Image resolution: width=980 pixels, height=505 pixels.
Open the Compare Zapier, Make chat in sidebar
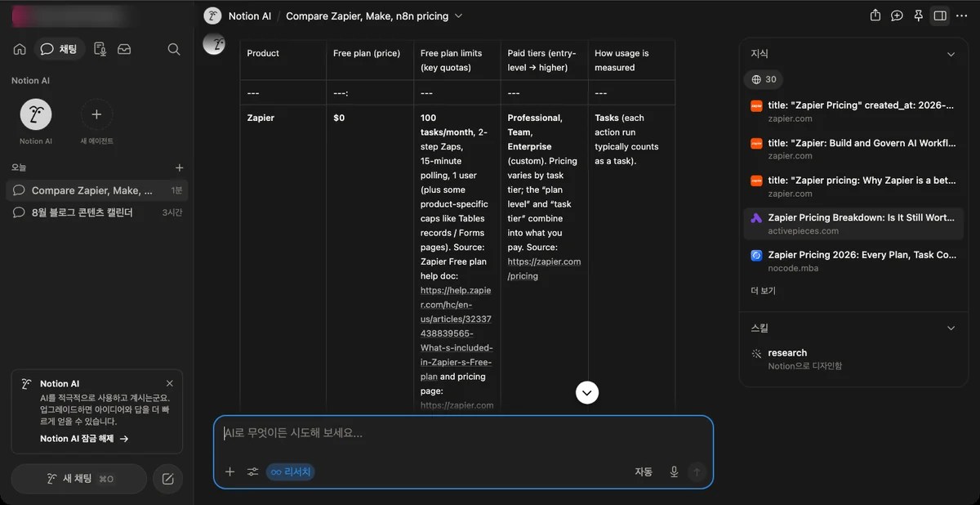(96, 190)
